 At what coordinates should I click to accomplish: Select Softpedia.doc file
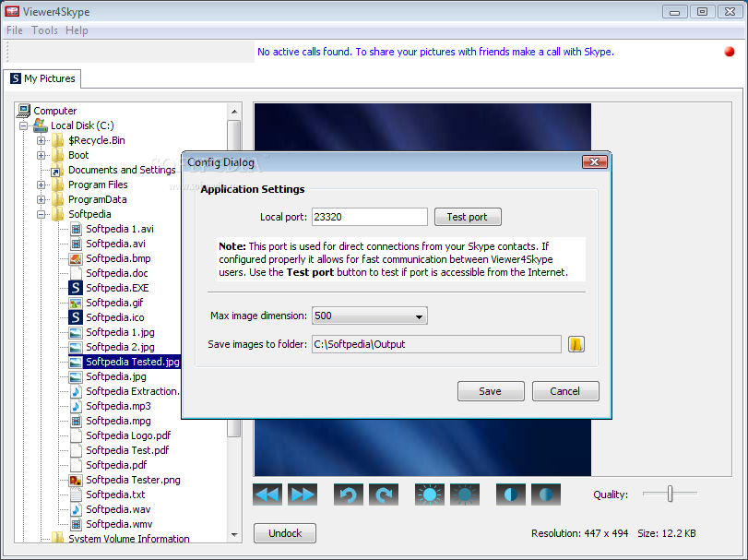click(x=117, y=273)
